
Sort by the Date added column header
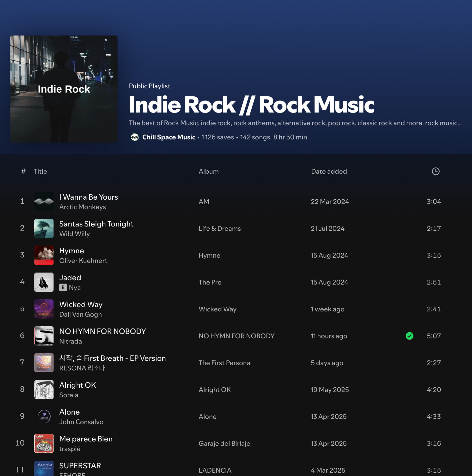[x=329, y=171]
